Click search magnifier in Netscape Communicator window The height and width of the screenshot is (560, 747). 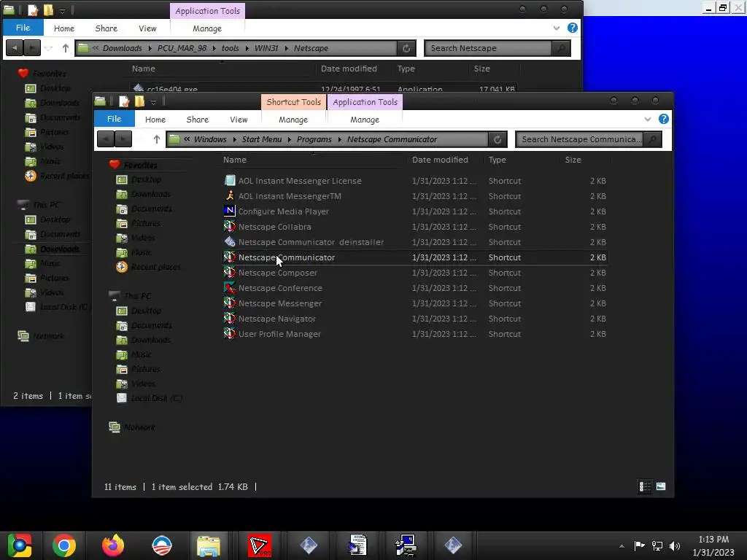point(652,139)
